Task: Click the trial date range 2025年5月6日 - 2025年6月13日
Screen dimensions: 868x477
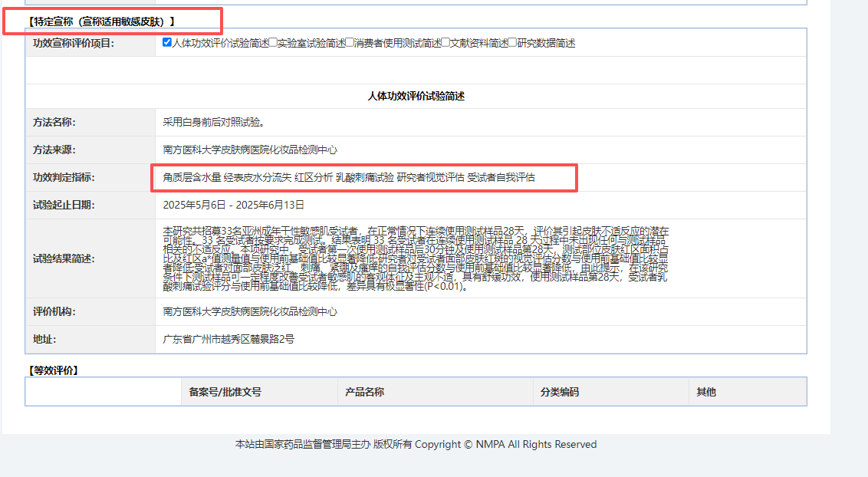Action: click(x=233, y=205)
